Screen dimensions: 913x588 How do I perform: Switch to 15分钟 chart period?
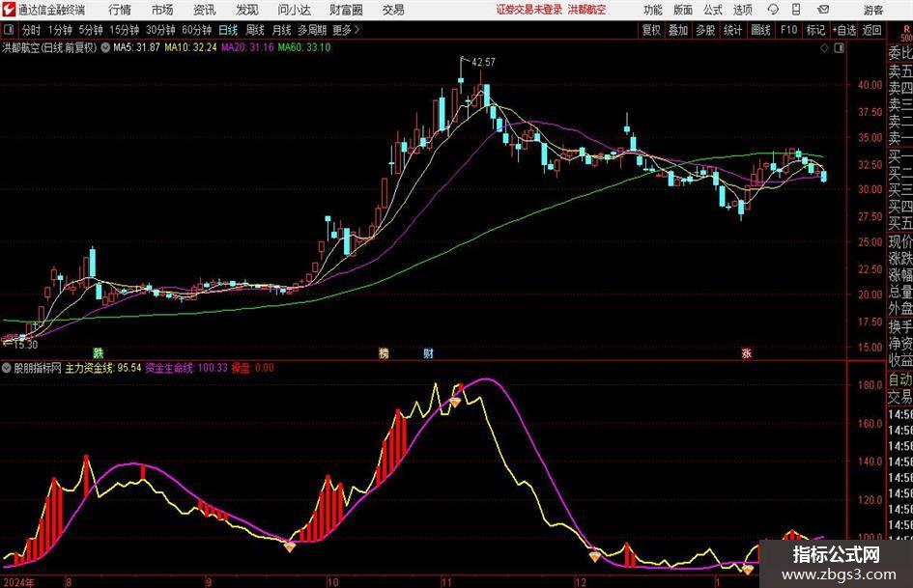[x=124, y=30]
